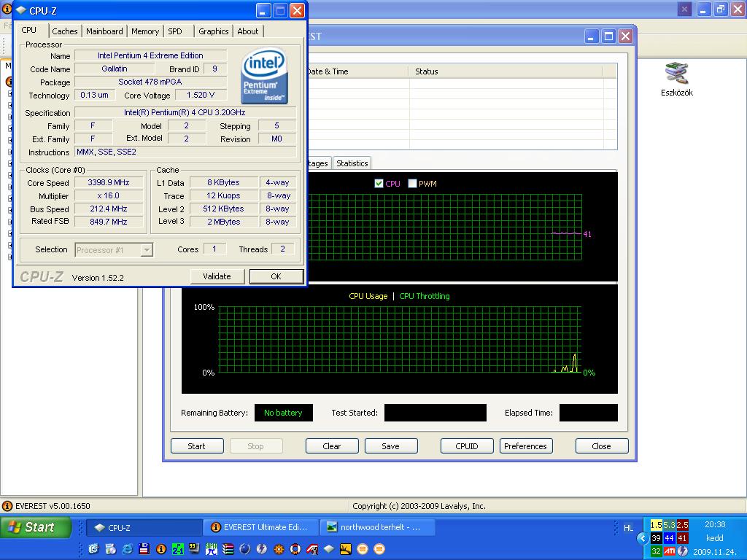The image size is (747, 560).
Task: Launch Daemon Tools from quick launch
Action: click(x=262, y=549)
